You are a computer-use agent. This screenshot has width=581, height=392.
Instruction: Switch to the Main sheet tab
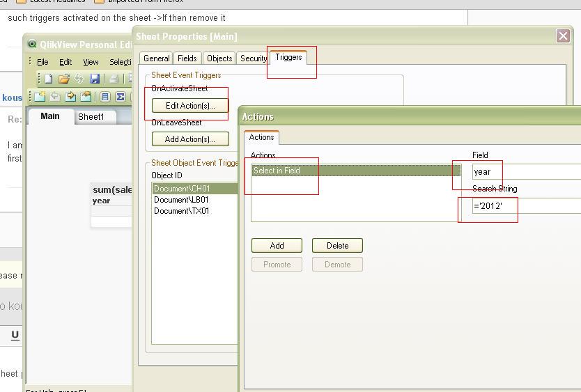click(50, 116)
